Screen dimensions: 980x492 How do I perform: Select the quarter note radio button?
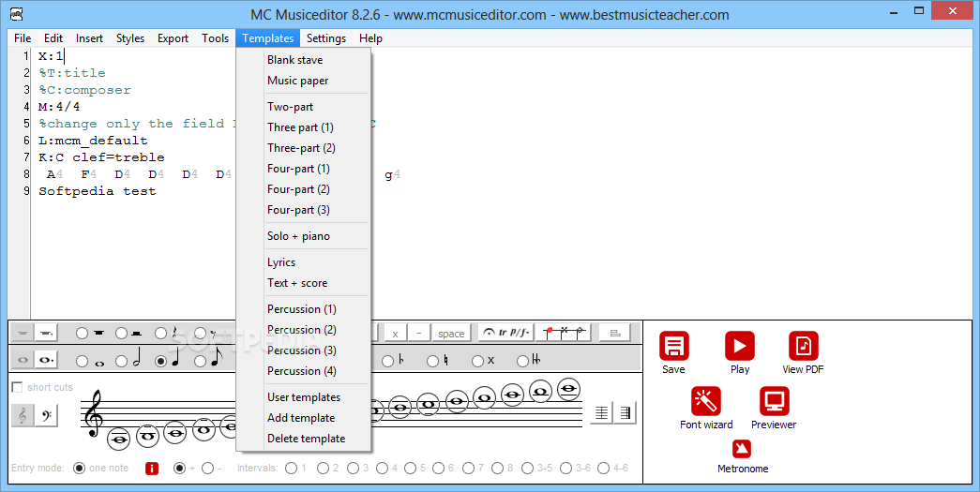click(160, 361)
